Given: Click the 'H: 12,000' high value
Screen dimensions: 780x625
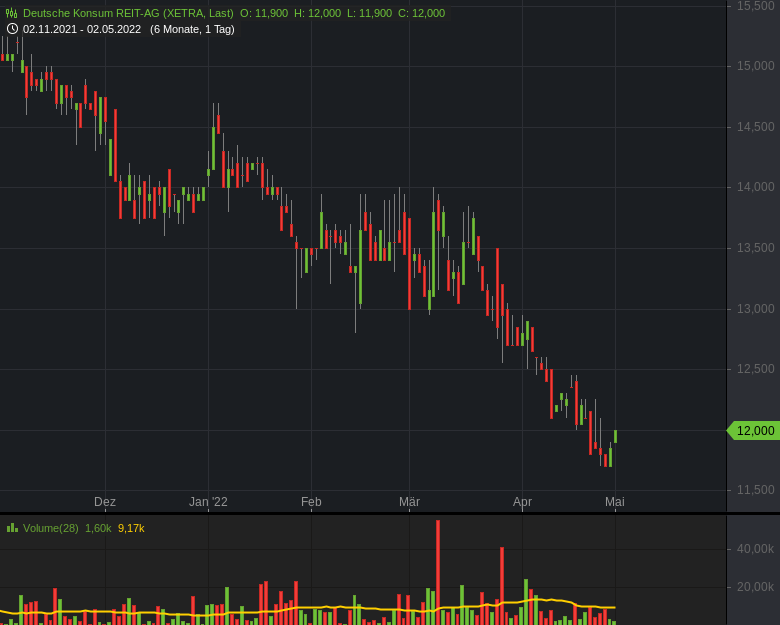Looking at the screenshot, I should [x=317, y=13].
